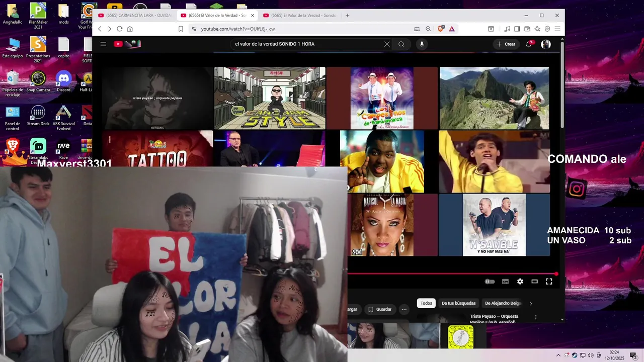Click the video progress bar playhead
Viewport: 644px width, 362px height.
pyautogui.click(x=556, y=274)
